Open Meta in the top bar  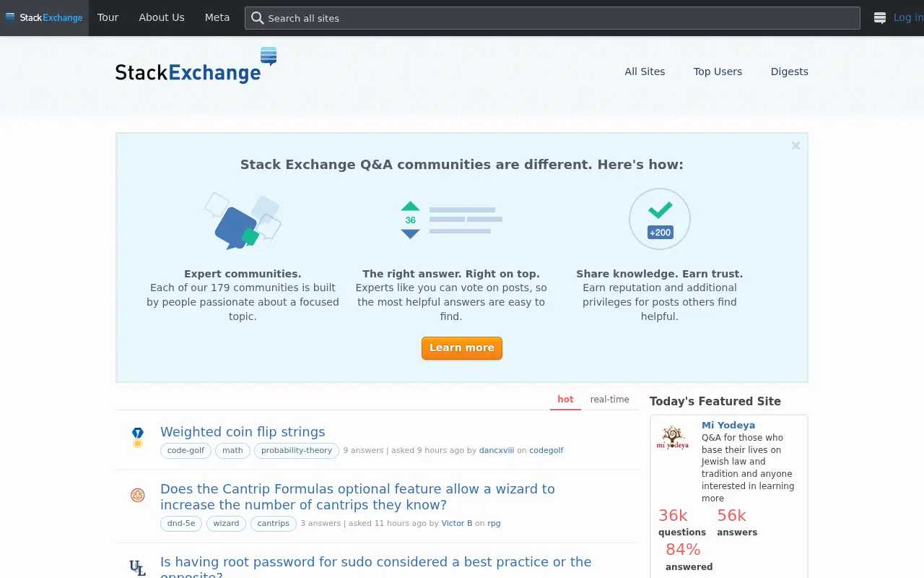coord(217,17)
